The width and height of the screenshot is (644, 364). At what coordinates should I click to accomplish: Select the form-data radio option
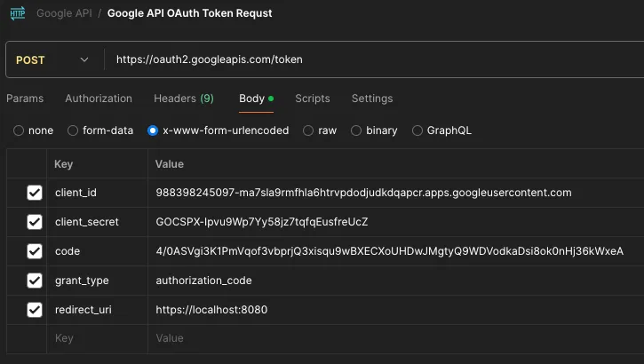pos(73,131)
